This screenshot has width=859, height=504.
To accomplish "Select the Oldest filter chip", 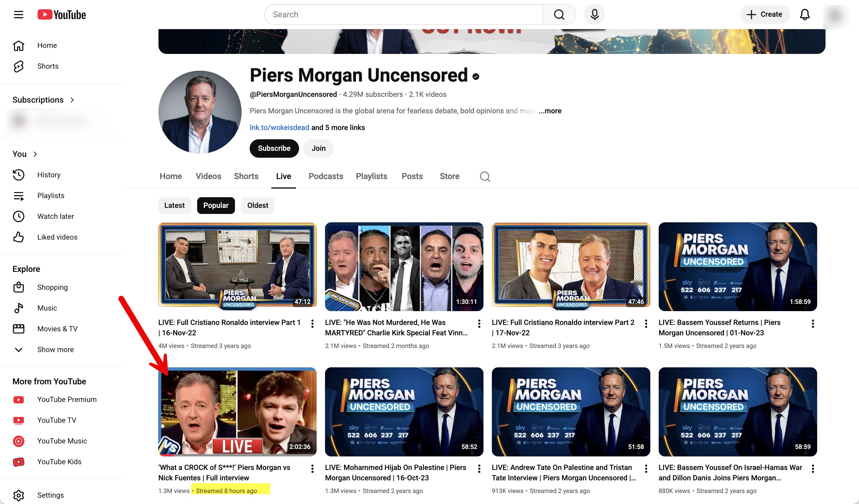I will tap(258, 205).
